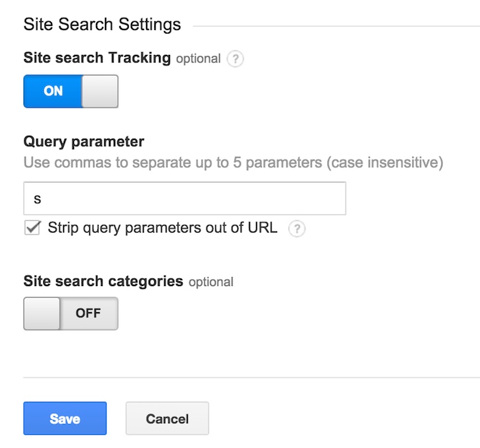Click help icon next to Strip query parameters
The width and height of the screenshot is (480, 448).
[297, 228]
